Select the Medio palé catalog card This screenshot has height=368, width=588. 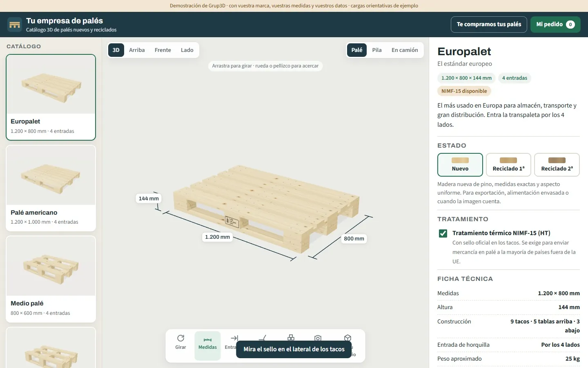click(x=51, y=279)
